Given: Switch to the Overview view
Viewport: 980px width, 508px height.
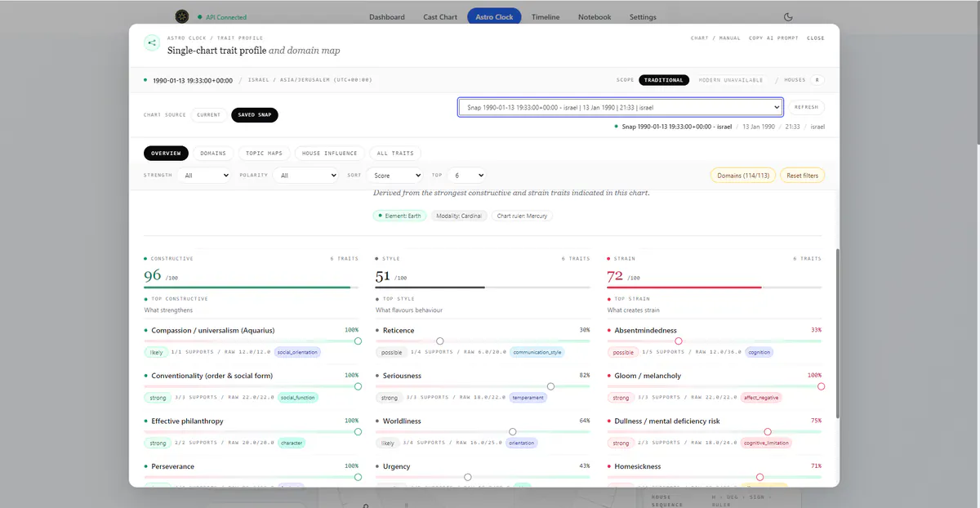Looking at the screenshot, I should (x=166, y=153).
